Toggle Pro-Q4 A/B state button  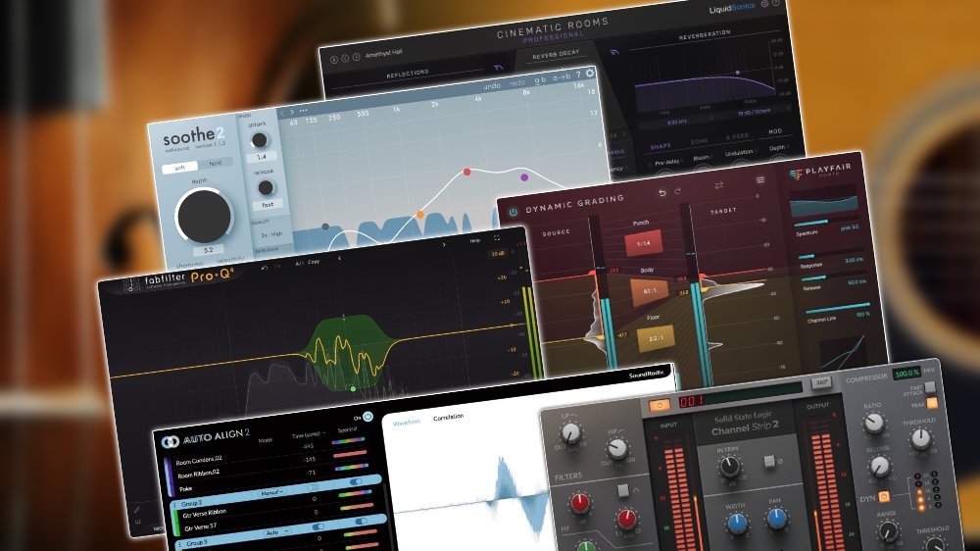pos(299,264)
